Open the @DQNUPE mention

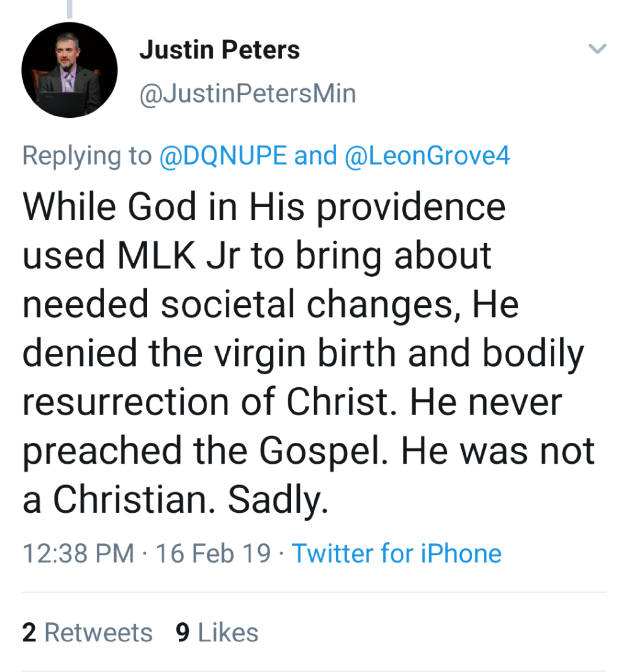tap(223, 156)
